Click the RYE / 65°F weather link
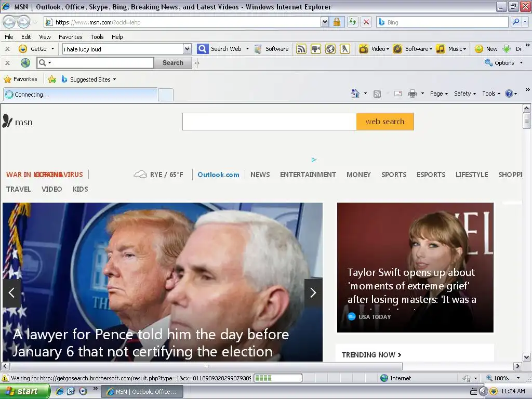Screen dimensions: 532x399 158,175
